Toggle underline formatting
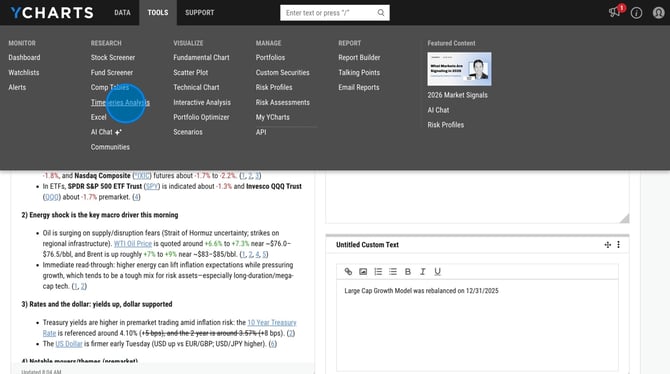Screen dimensions: 670x374 point(438,271)
